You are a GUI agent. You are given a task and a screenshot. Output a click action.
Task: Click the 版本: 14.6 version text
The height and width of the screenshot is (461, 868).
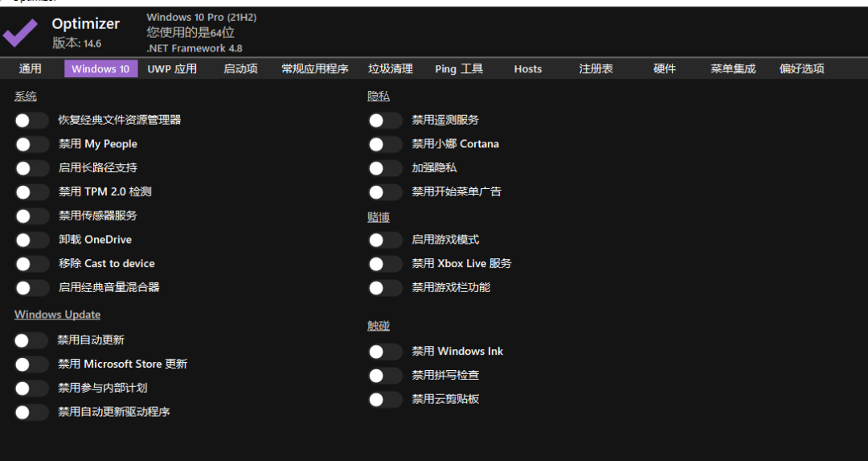point(77,43)
